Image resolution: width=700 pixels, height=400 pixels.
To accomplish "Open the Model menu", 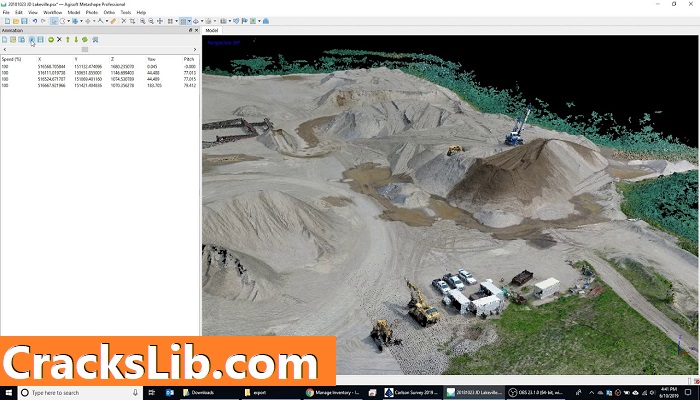I will pos(74,12).
